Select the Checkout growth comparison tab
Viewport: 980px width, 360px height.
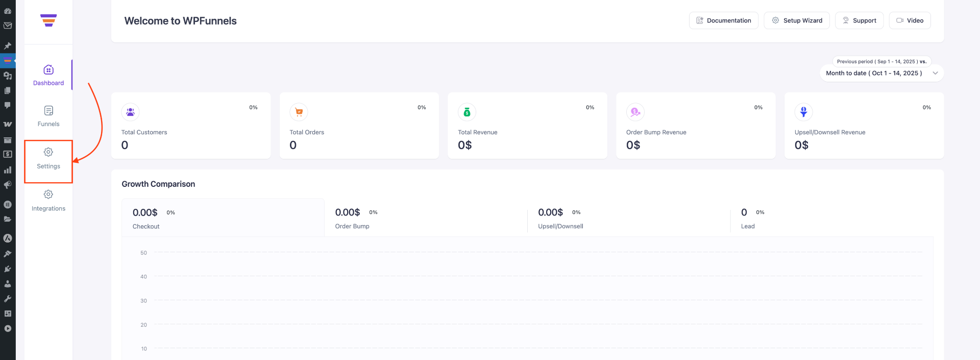point(223,218)
